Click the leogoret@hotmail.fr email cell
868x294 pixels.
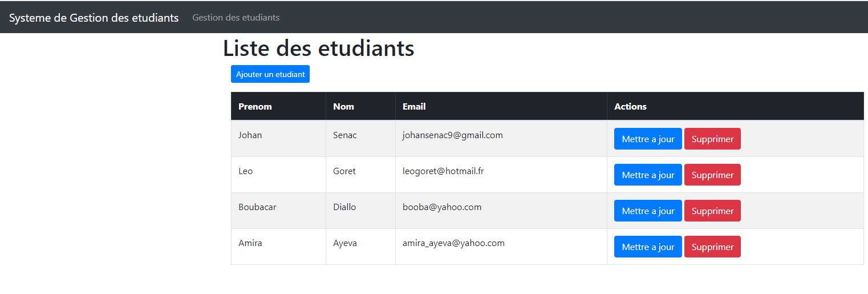pyautogui.click(x=443, y=171)
